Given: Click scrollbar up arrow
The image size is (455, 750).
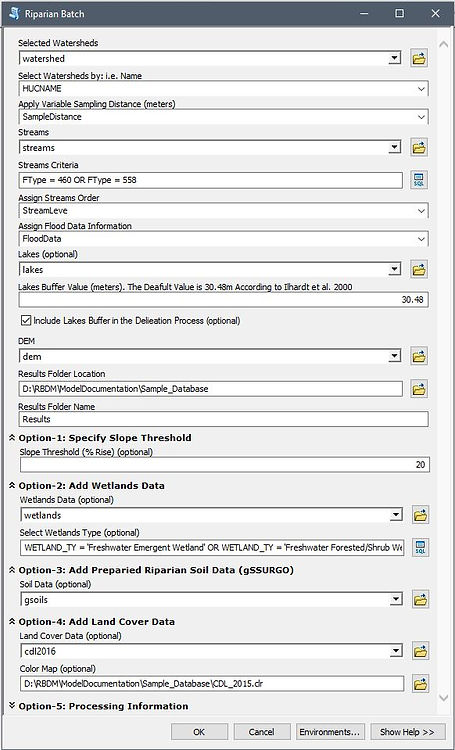Looking at the screenshot, I should [x=444, y=44].
